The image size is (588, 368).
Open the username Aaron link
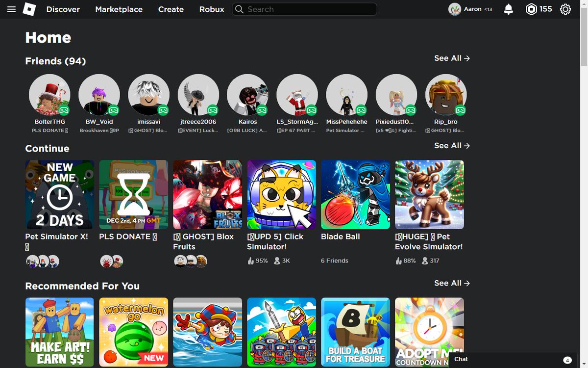pyautogui.click(x=473, y=9)
